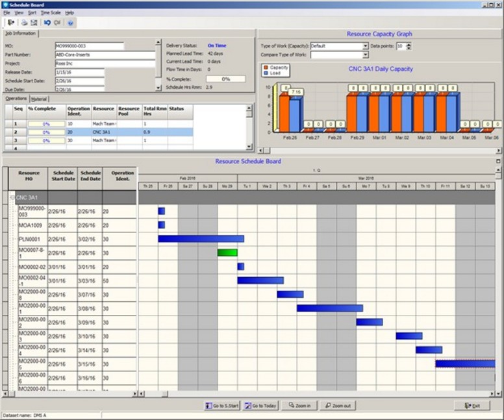Switch to the Material tab
The height and width of the screenshot is (420, 504).
[39, 99]
